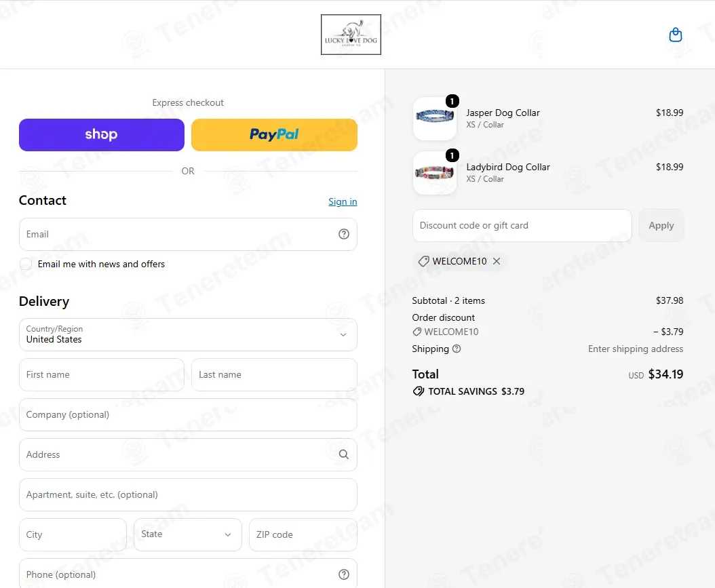715x588 pixels.
Task: Remove the WELCOME10 discount code
Action: click(497, 261)
